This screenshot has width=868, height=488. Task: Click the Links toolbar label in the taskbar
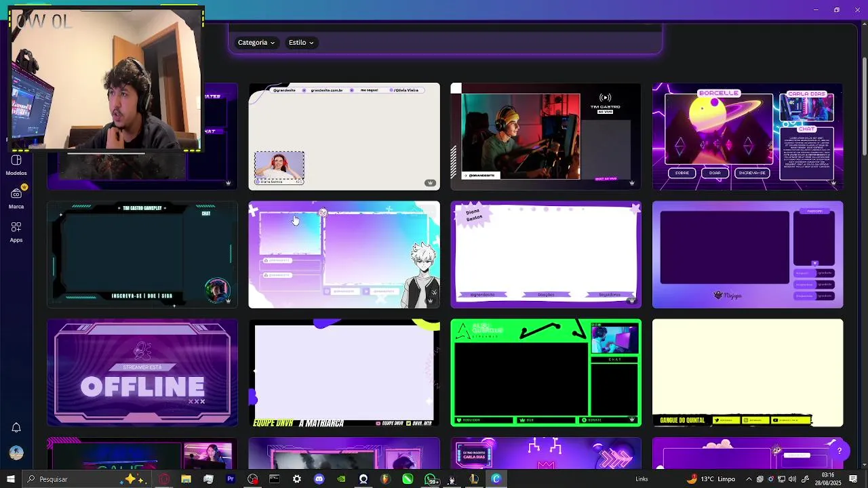click(x=642, y=479)
